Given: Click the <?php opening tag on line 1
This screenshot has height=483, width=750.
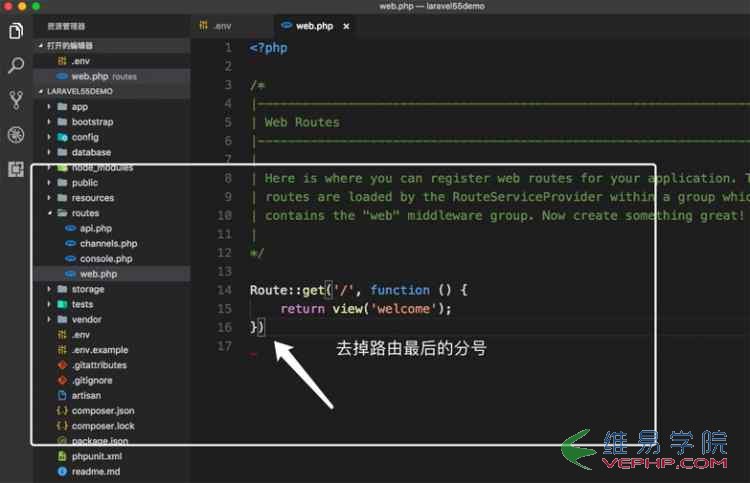Looking at the screenshot, I should [x=268, y=48].
